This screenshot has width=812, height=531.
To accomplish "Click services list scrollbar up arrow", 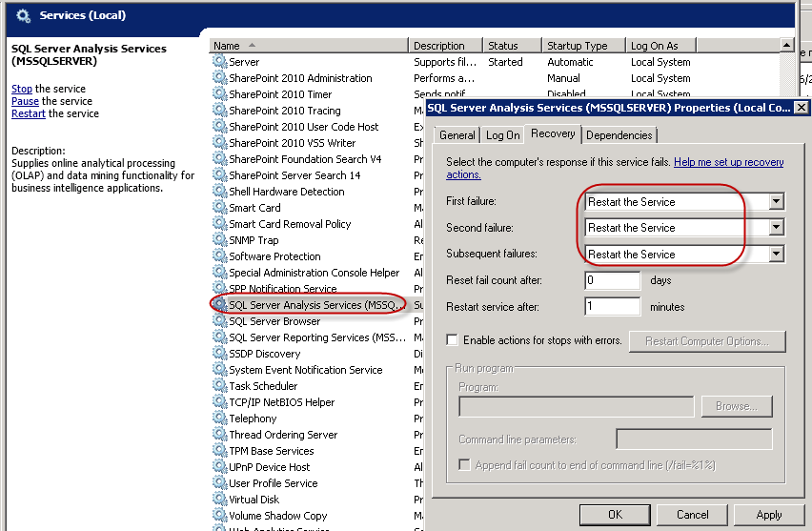I will (x=786, y=45).
